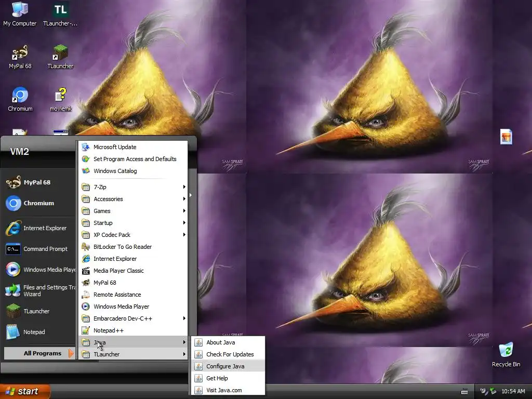Expand the Accessories folder

(x=133, y=199)
